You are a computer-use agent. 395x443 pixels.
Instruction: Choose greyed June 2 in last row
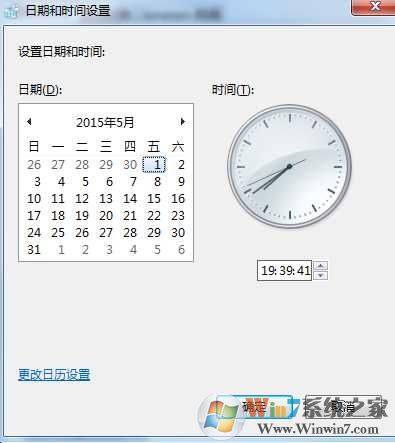84,250
